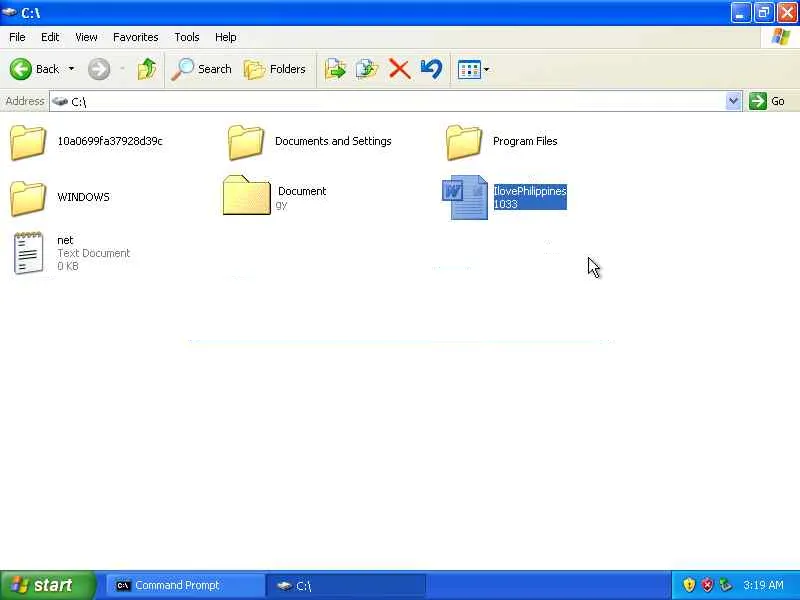The image size is (800, 600).
Task: Click the network connection tray icon
Action: 725,585
